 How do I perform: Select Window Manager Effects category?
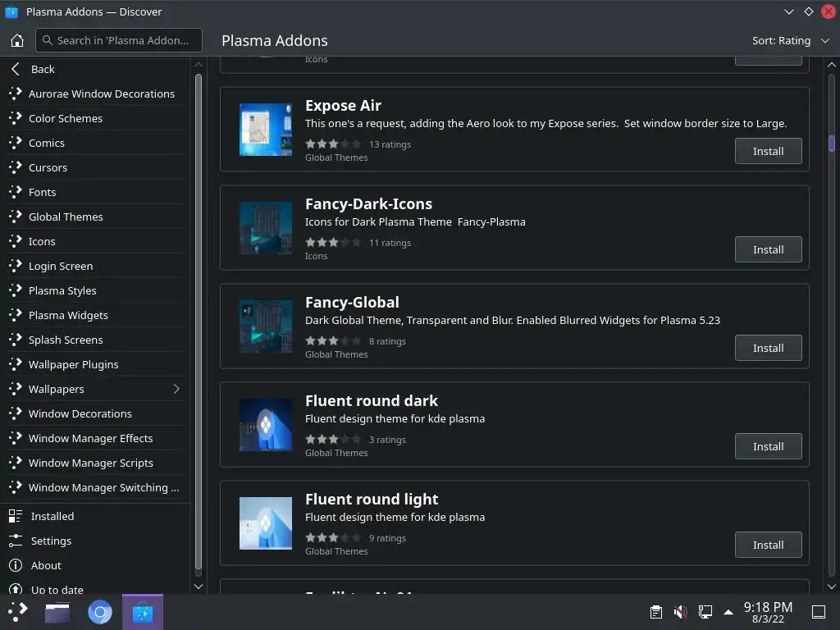[95, 439]
